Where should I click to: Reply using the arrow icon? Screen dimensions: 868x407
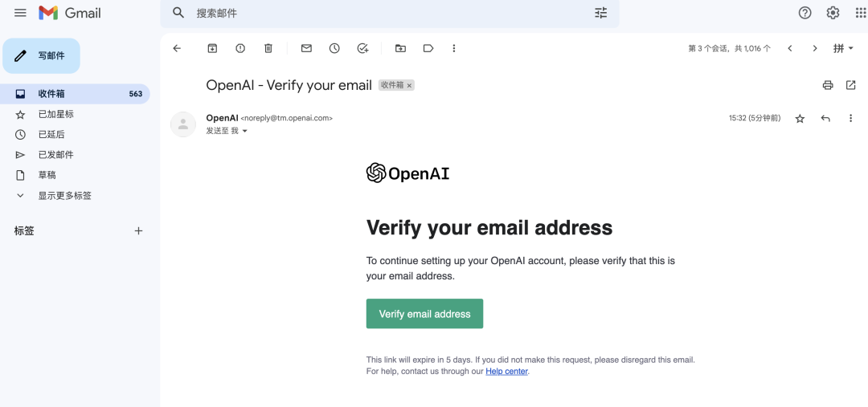(825, 118)
